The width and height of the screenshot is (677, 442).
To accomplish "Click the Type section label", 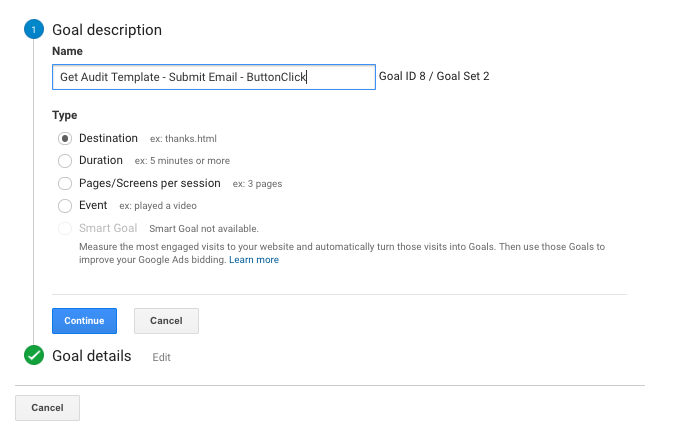I will tap(65, 115).
